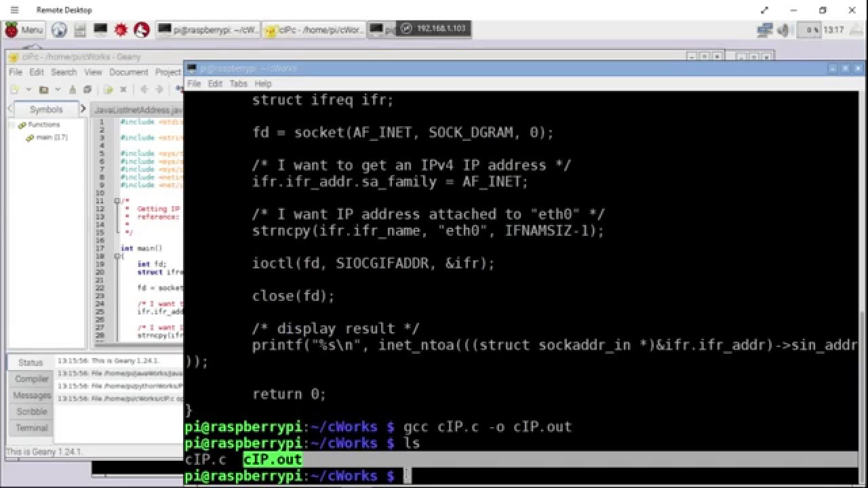This screenshot has width=868, height=488.
Task: Click the volume speaker tray icon
Action: [x=783, y=30]
